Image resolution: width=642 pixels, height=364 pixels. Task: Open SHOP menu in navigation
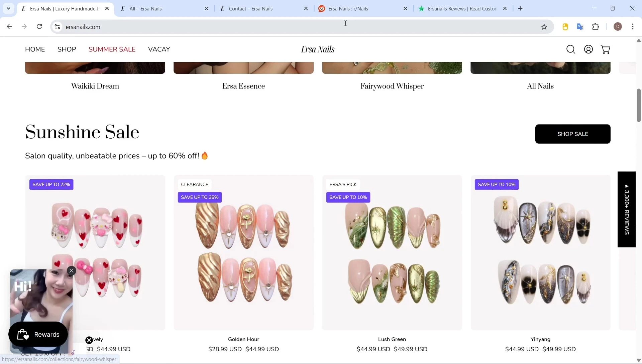(67, 49)
